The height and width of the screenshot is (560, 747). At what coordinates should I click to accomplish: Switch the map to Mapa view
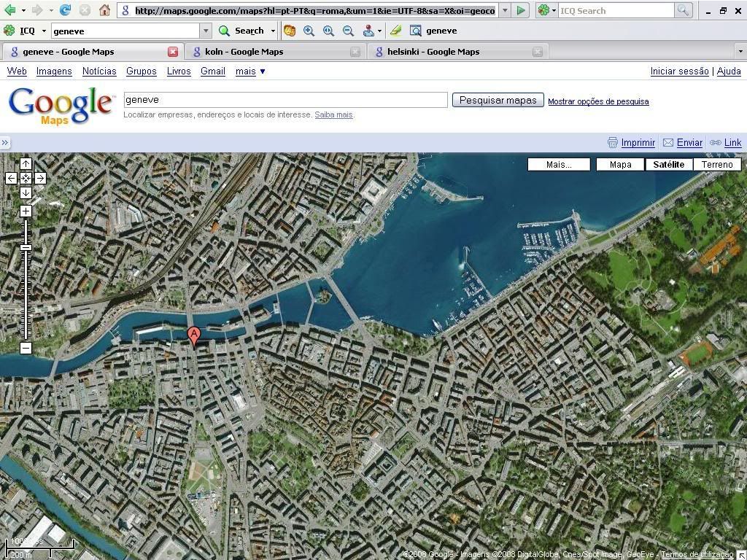tap(620, 164)
